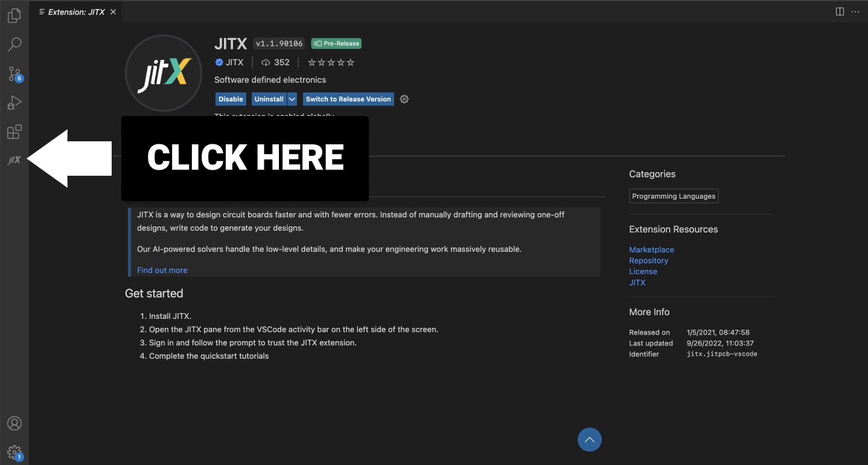Click the 'Sign in and follow the prompt' step
Screen dimensions: 868x465
pos(253,342)
